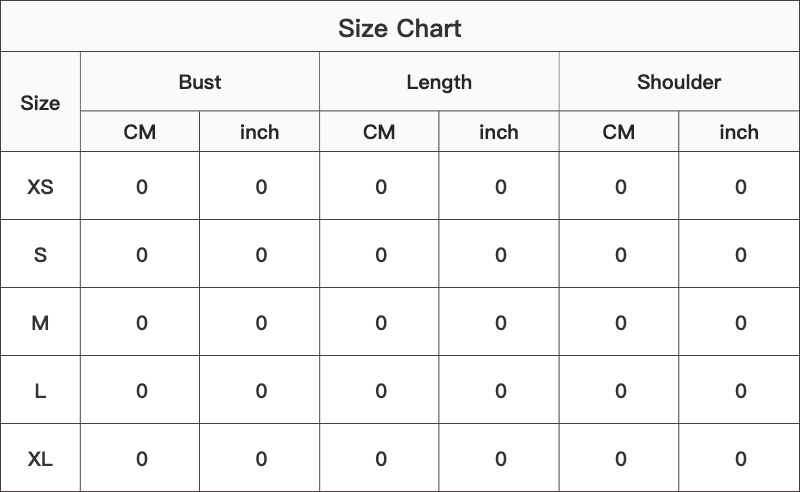The width and height of the screenshot is (800, 492).
Task: Click the XL size row label
Action: click(x=40, y=459)
